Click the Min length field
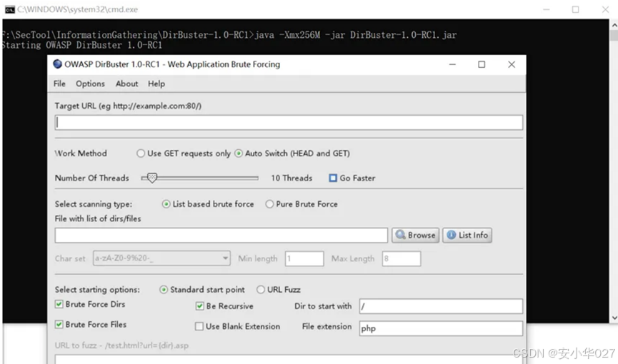Image resolution: width=618 pixels, height=364 pixels. [x=304, y=259]
